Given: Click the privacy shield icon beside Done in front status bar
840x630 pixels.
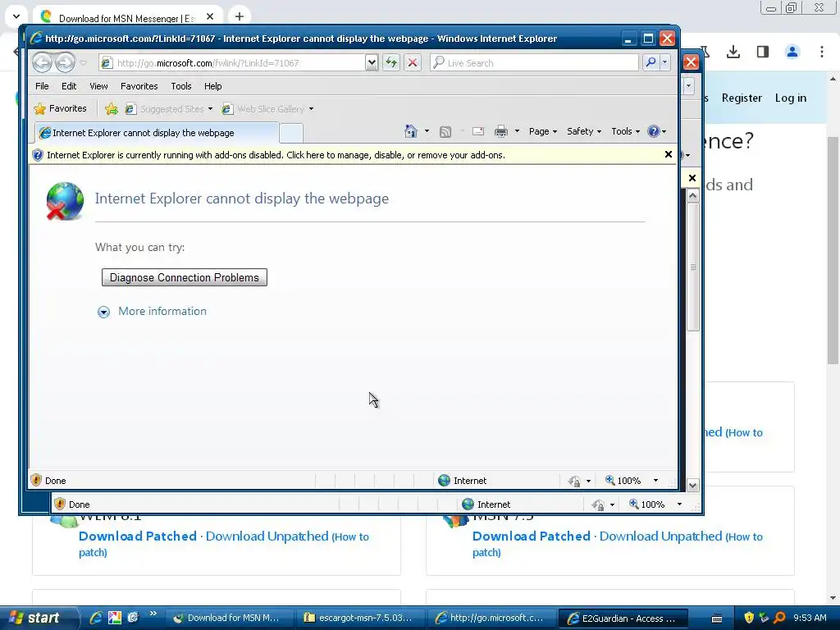Looking at the screenshot, I should (36, 480).
